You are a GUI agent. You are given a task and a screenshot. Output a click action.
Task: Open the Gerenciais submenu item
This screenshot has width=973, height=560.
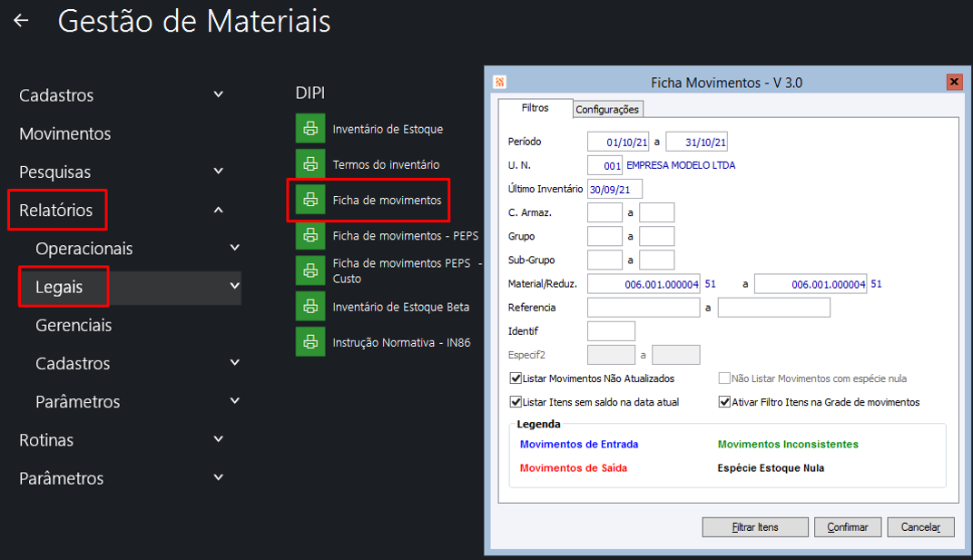(74, 325)
